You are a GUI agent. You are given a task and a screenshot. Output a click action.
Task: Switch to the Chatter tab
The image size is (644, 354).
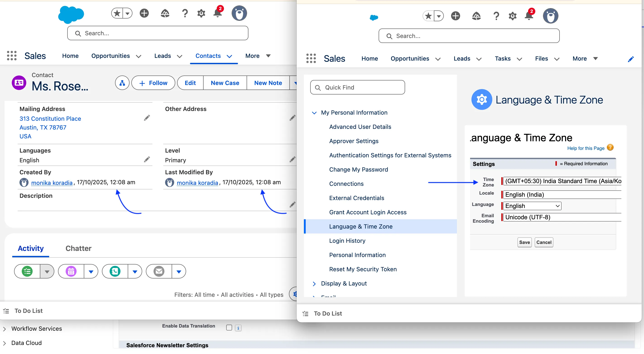(x=78, y=248)
